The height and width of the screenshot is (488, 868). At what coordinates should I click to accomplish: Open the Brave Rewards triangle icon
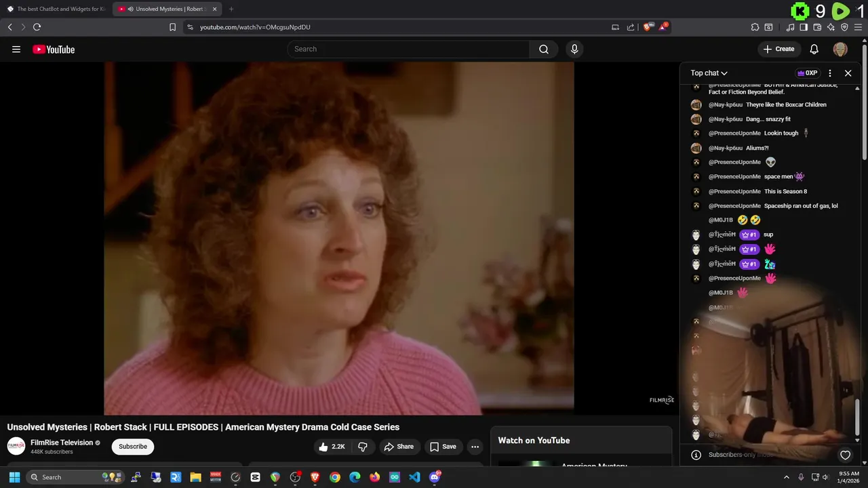(x=664, y=27)
